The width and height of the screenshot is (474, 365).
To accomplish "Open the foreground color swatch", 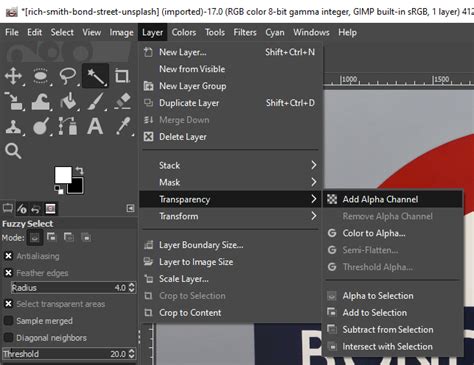I will [x=63, y=175].
